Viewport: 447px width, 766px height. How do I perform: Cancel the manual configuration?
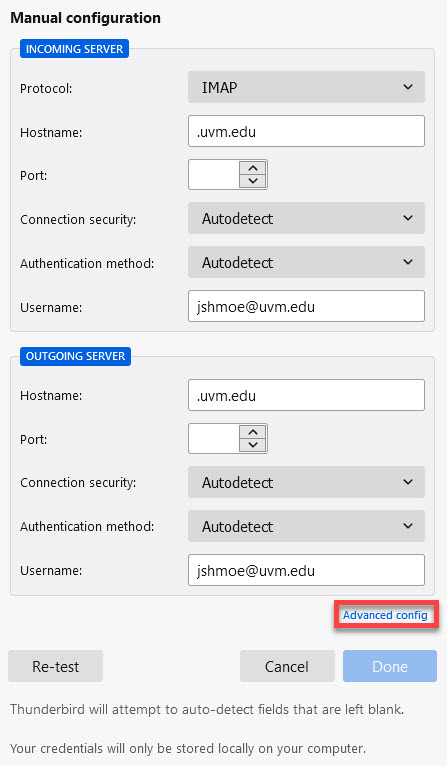[287, 666]
